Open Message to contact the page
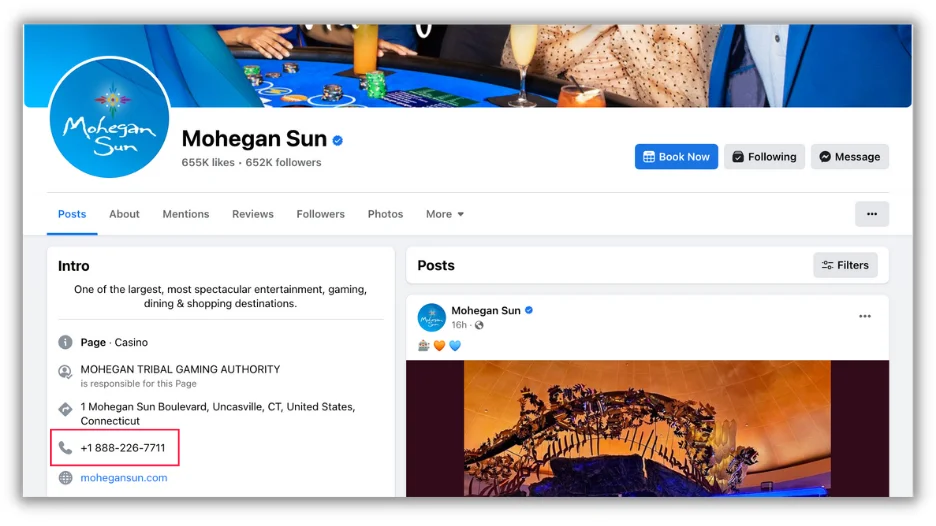The image size is (936, 526). 849,157
